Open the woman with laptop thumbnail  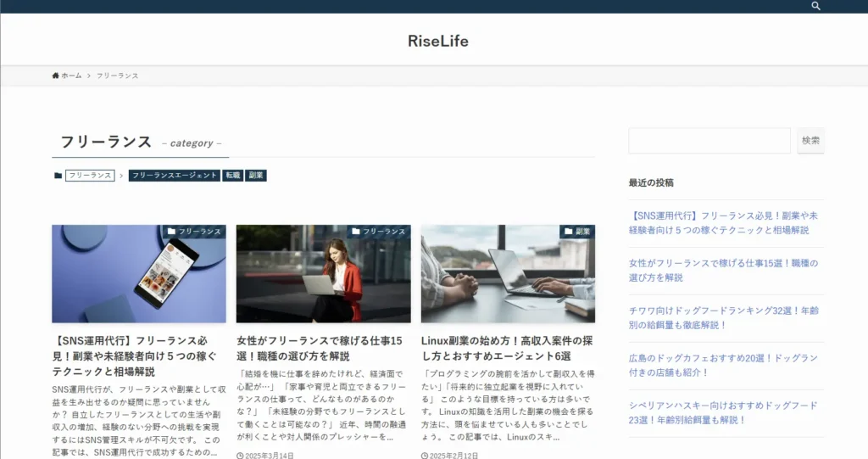(x=323, y=274)
